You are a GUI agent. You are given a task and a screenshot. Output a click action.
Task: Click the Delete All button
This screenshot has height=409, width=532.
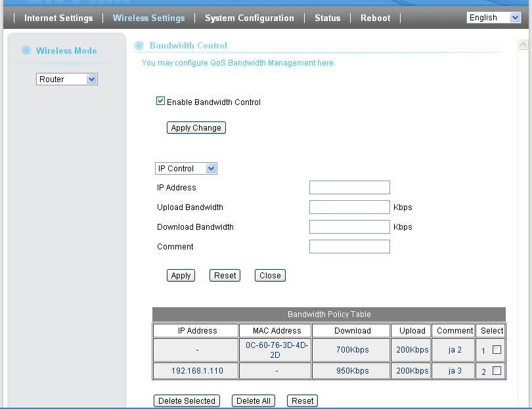coord(254,401)
